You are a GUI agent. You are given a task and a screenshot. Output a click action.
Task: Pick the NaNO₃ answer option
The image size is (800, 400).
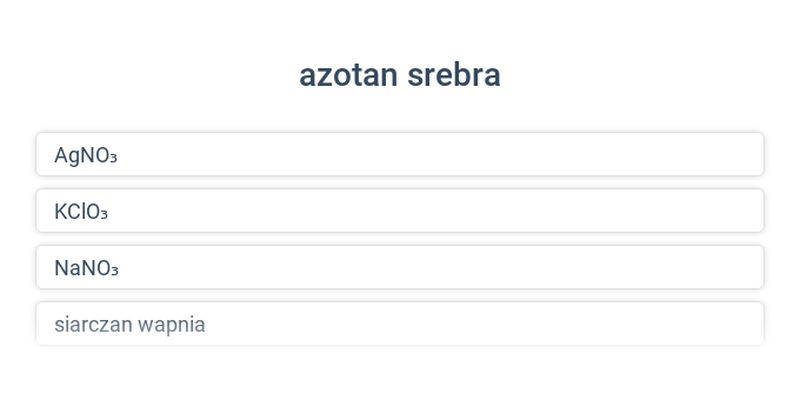point(400,267)
